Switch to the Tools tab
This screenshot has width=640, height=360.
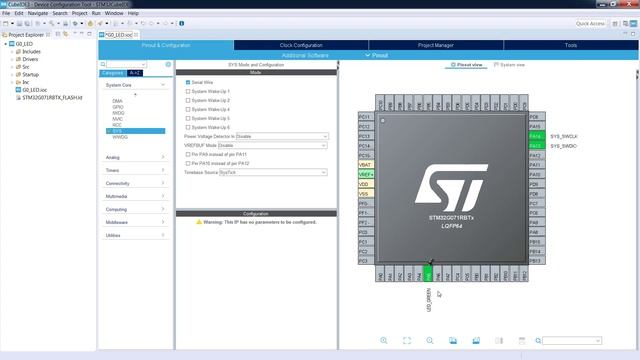pyautogui.click(x=571, y=45)
